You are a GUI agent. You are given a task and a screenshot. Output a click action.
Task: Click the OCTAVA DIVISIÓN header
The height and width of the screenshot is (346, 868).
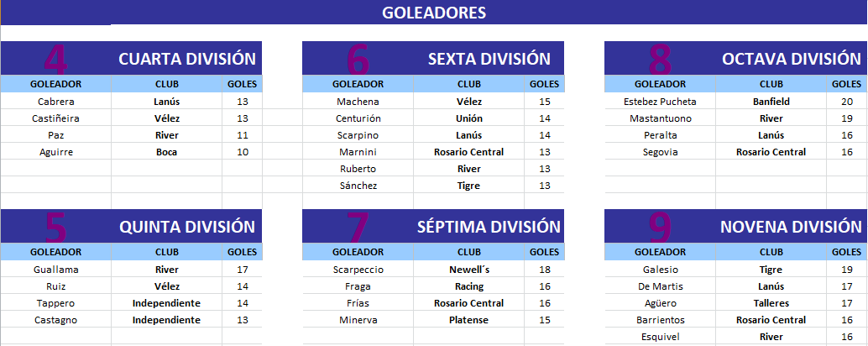click(736, 58)
